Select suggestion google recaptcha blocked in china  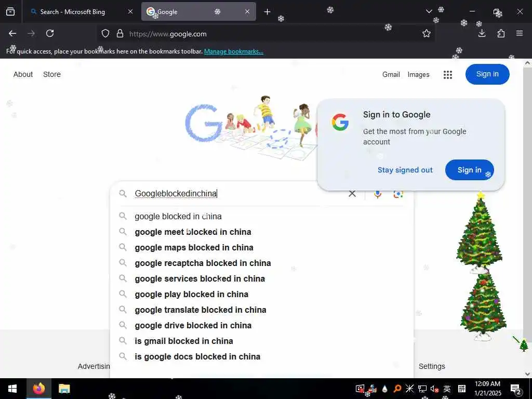point(262,263)
